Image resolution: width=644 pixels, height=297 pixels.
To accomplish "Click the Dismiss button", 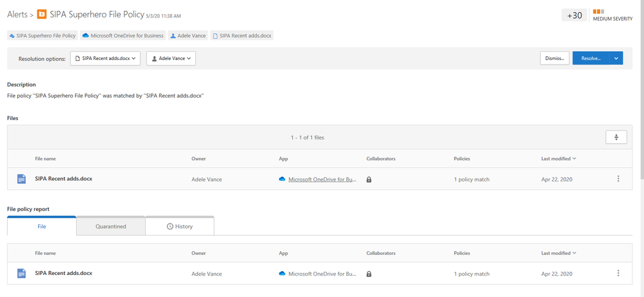I will point(554,58).
